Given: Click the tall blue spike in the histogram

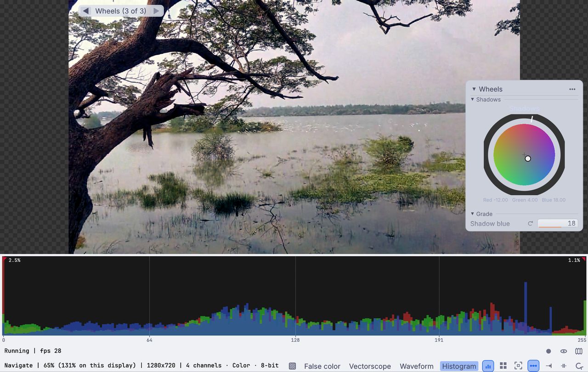Looking at the screenshot, I should (526, 308).
